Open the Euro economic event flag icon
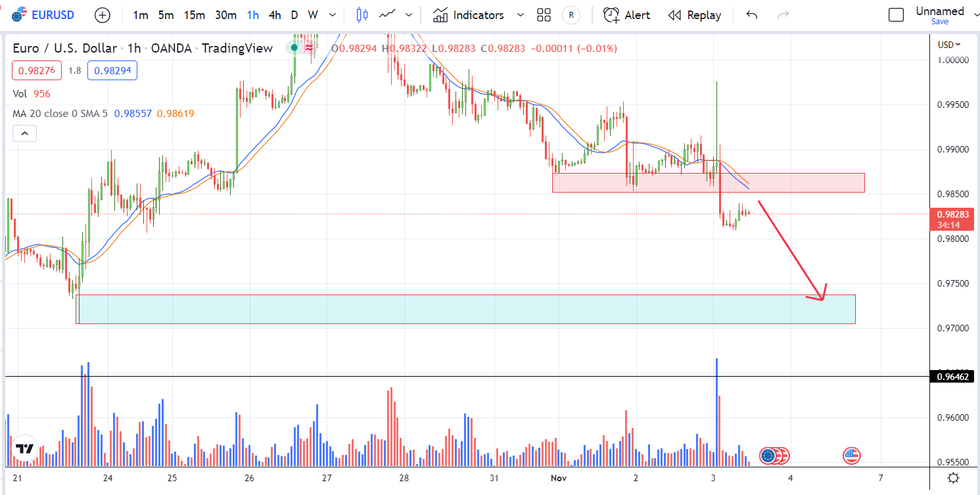 [x=768, y=455]
